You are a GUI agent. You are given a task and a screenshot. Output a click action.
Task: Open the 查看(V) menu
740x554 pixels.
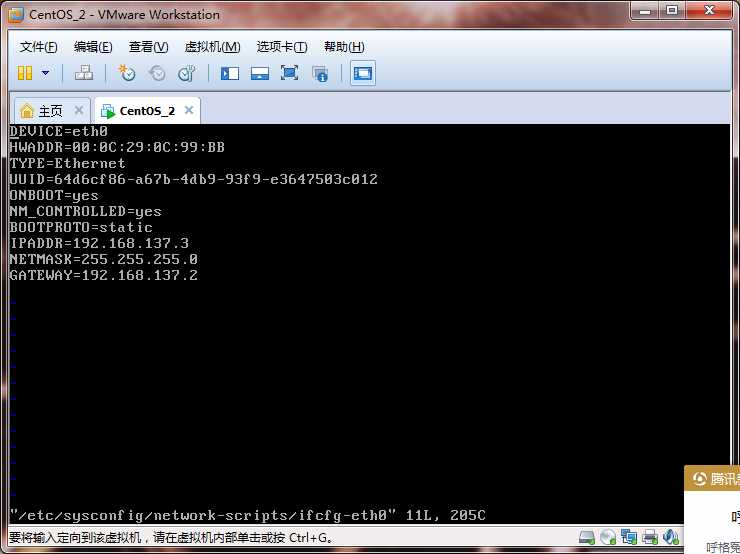pyautogui.click(x=148, y=47)
